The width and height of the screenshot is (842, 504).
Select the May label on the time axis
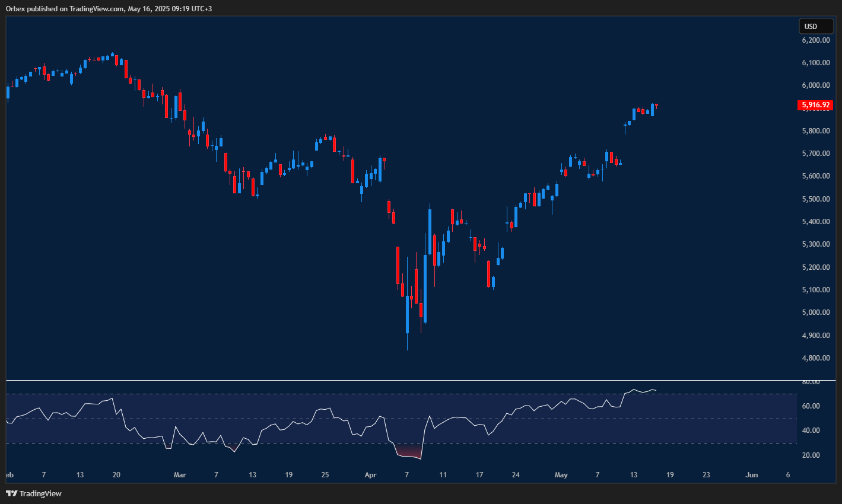[561, 475]
